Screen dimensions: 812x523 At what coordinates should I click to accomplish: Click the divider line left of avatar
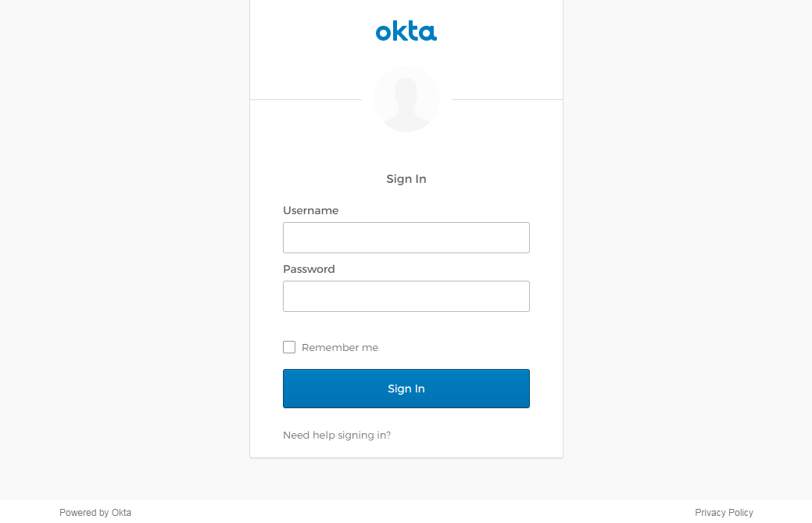tap(305, 99)
